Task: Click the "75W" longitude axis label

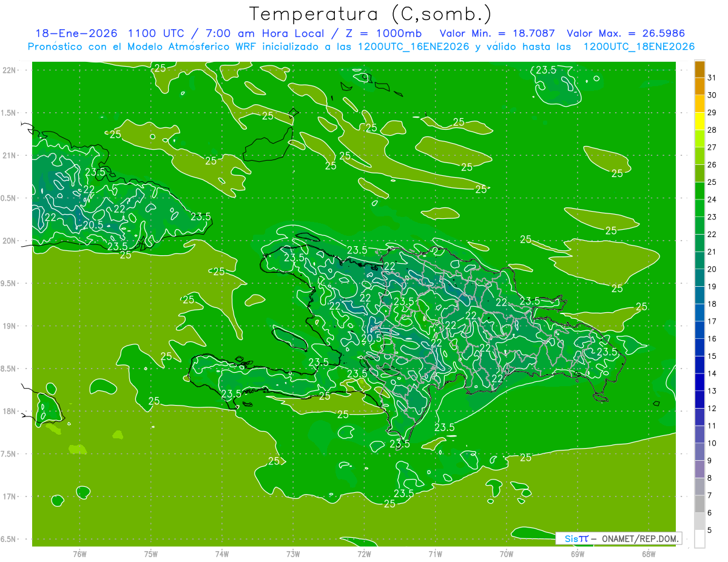Action: pos(151,553)
